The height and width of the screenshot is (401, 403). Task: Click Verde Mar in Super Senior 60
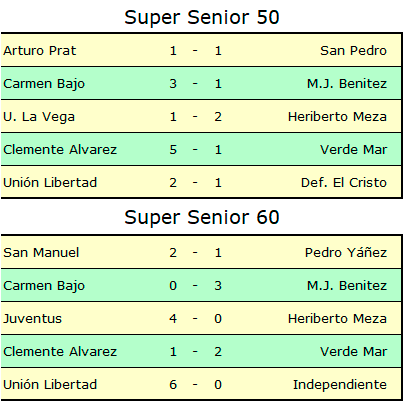pyautogui.click(x=353, y=352)
